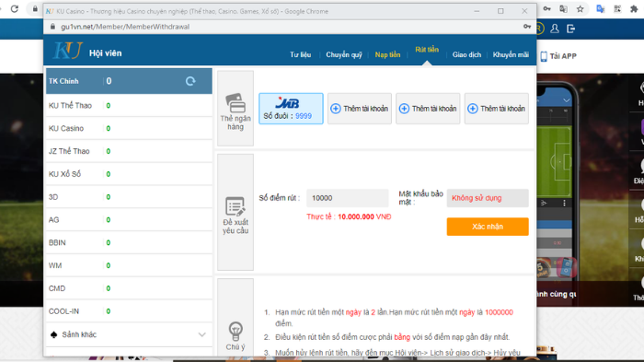
Task: Select the KU Casino row
Action: 129,128
